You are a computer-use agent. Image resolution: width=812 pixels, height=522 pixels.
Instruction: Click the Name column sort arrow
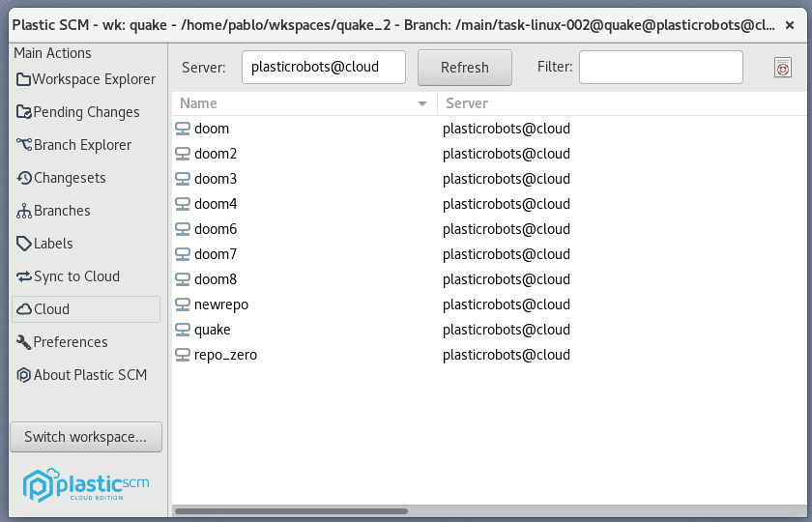(x=422, y=103)
